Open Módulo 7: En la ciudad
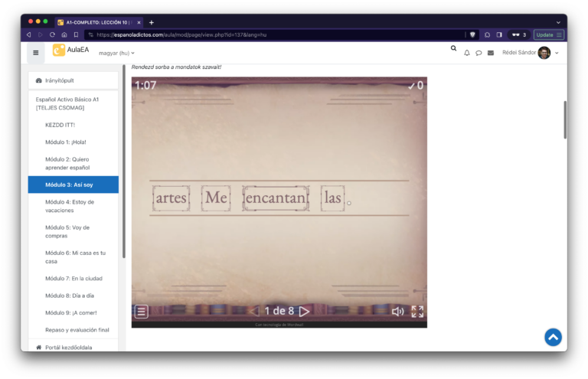This screenshot has height=379, width=588. (73, 279)
